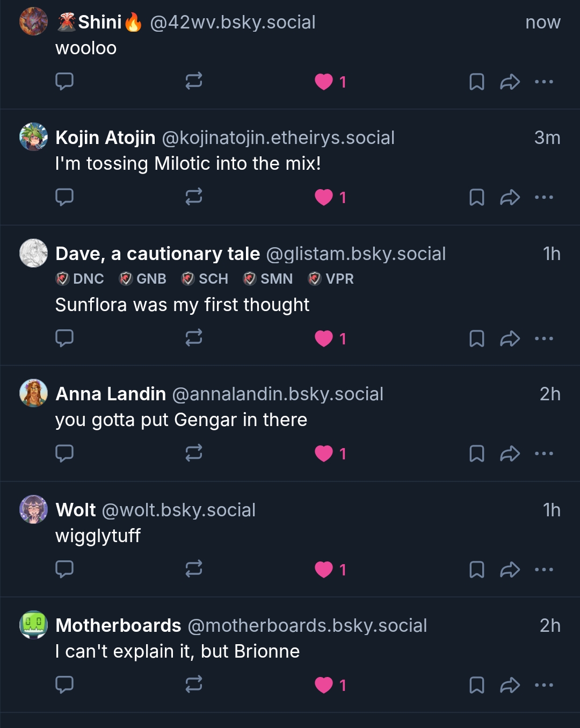Click Motherboards' green robot avatar
Screen dimensions: 580x728
coord(34,625)
